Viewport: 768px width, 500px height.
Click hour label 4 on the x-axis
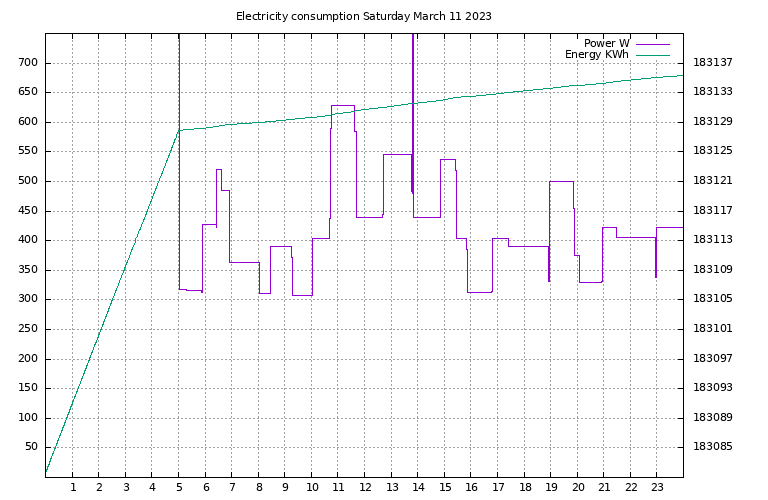pos(152,488)
